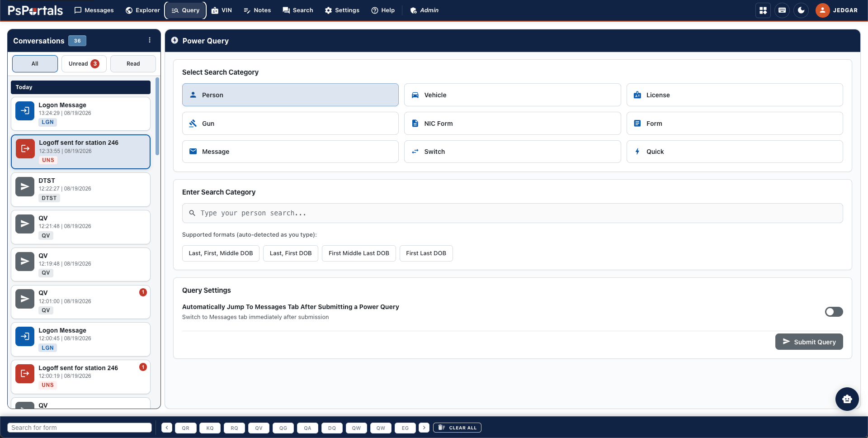Click the RQ form shortcut
The image size is (868, 438).
[x=234, y=428]
